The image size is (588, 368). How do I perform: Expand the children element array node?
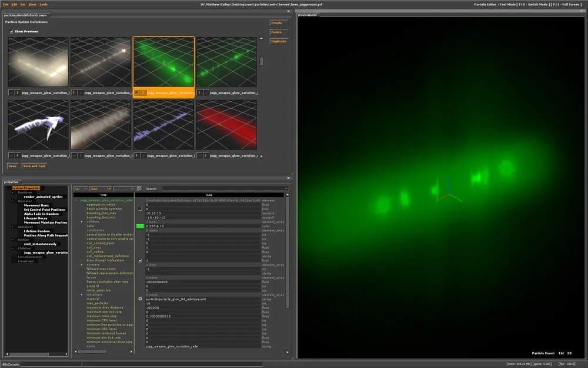(82, 221)
